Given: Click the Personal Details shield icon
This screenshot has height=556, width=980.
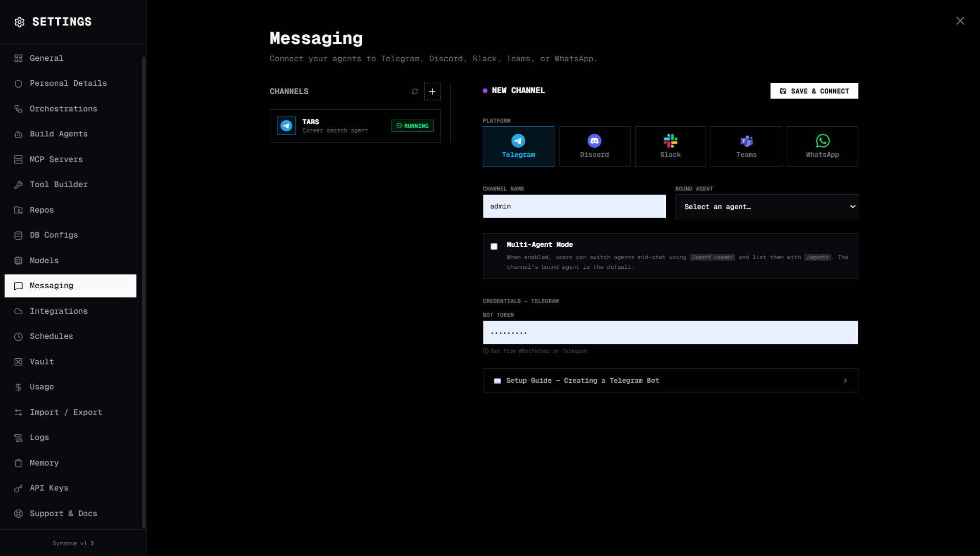Looking at the screenshot, I should click(x=18, y=84).
